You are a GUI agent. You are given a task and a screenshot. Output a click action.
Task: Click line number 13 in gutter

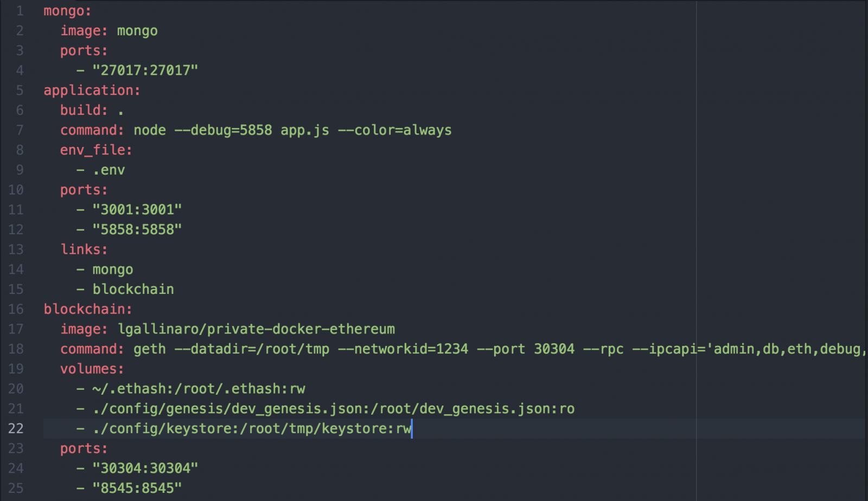tap(16, 249)
